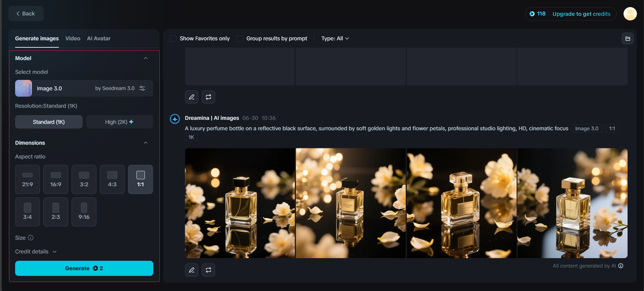Collapse the Dimensions section
The image size is (644, 291).
pos(146,143)
